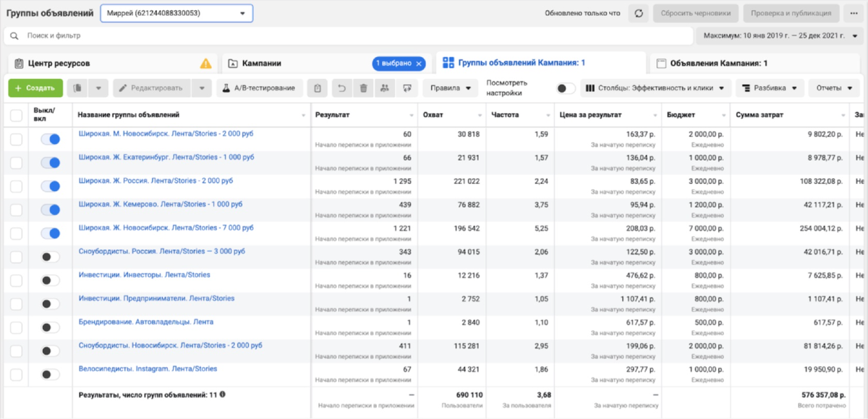Turn off ad set Широкая. М. Новосибирск
Image resolution: width=868 pixels, height=419 pixels.
point(50,139)
